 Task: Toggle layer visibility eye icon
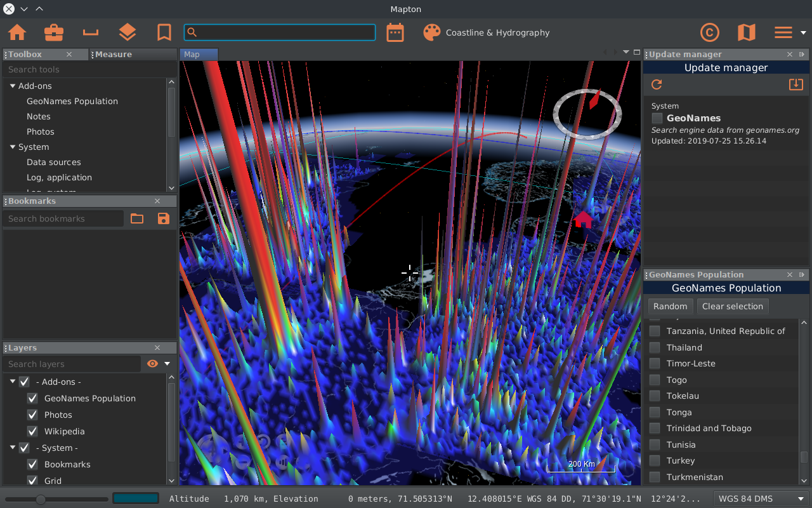152,364
